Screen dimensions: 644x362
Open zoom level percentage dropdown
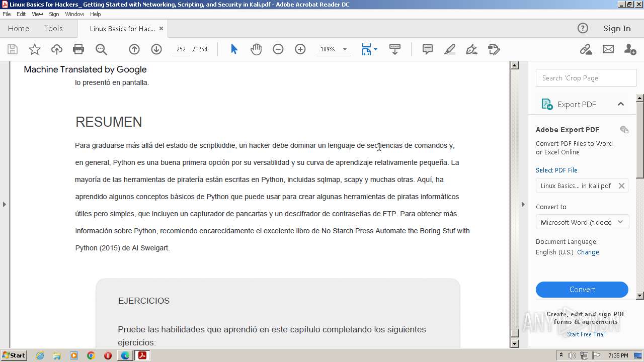[x=345, y=49]
